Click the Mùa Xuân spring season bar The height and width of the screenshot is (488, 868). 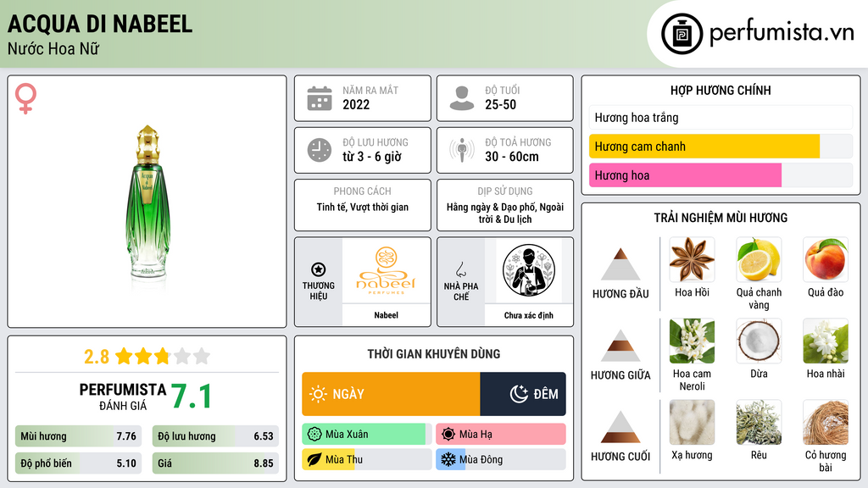[x=366, y=435]
